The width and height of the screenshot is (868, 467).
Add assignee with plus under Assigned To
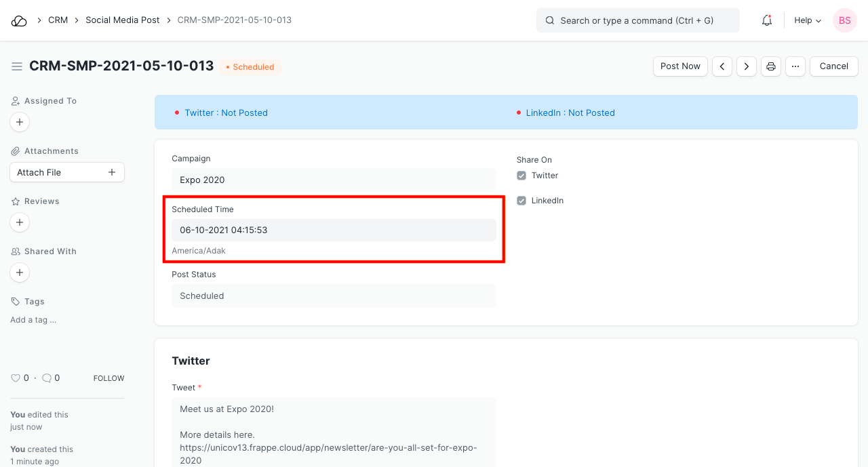point(20,122)
